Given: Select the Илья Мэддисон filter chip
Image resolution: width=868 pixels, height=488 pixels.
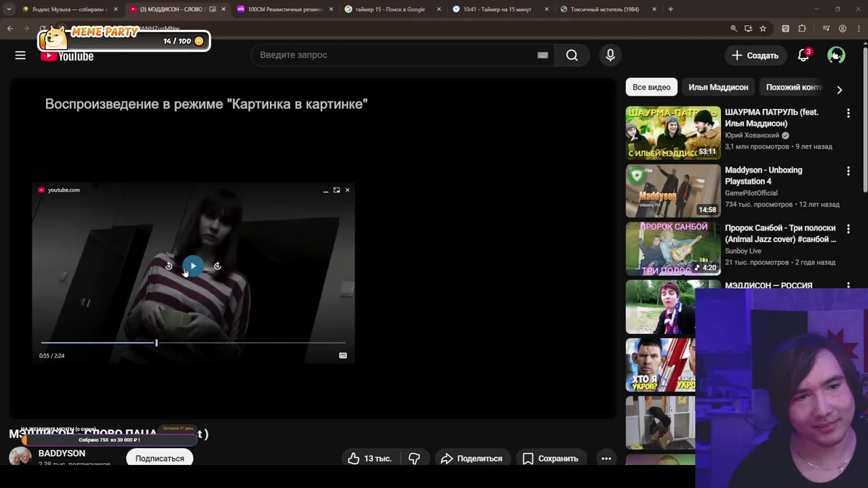Looking at the screenshot, I should pos(718,87).
